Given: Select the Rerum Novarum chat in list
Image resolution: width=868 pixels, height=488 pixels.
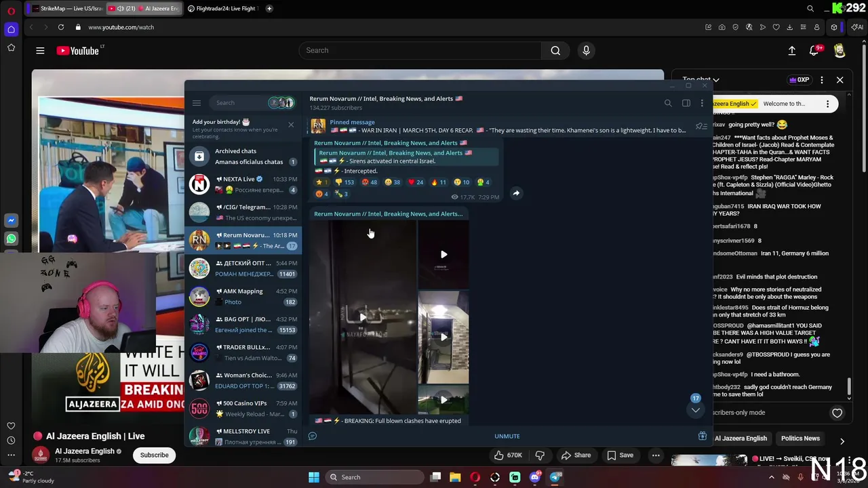Looking at the screenshot, I should [244, 240].
